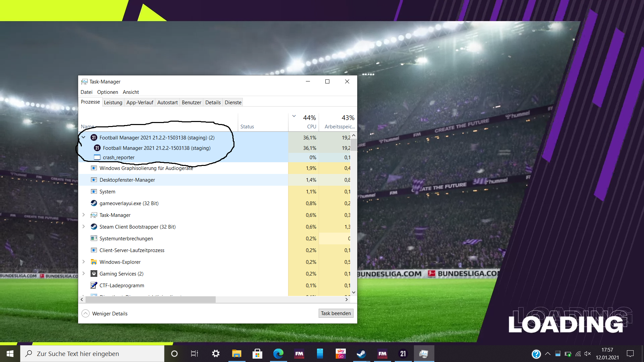Switch to the Dienste tab
Image resolution: width=644 pixels, height=362 pixels.
[x=233, y=102]
